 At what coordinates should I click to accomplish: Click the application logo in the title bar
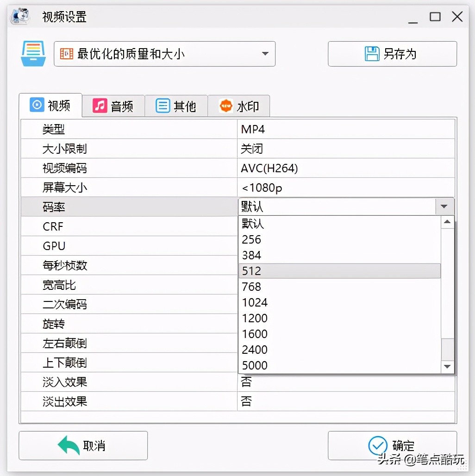point(19,16)
